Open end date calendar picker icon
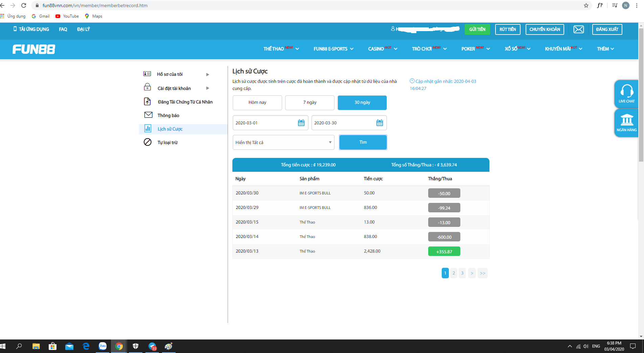This screenshot has width=644, height=353. [x=379, y=123]
